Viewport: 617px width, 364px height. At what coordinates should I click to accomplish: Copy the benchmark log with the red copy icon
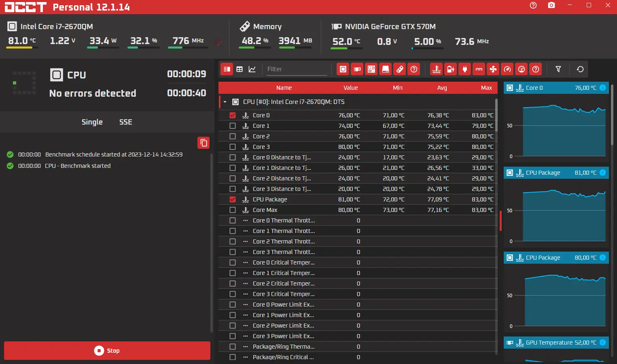204,143
